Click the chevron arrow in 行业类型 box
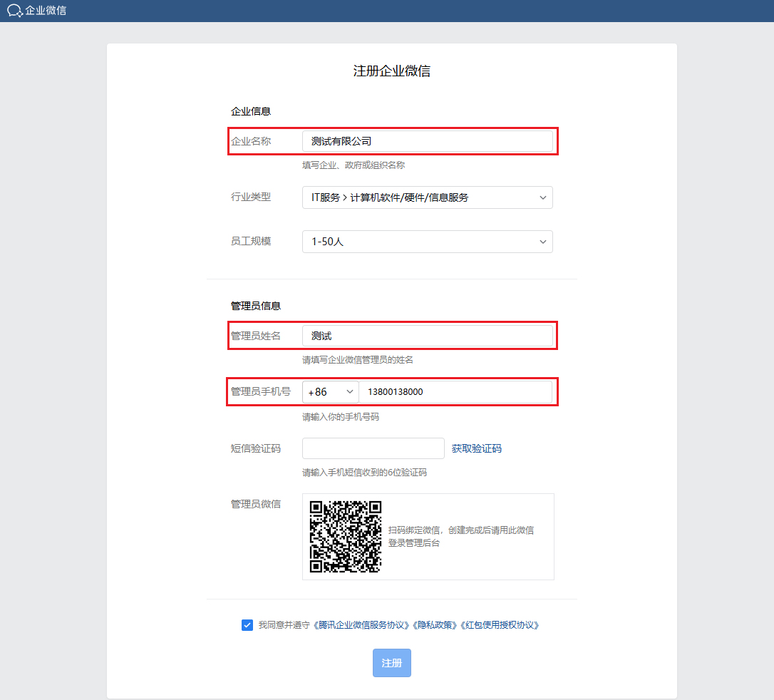This screenshot has width=774, height=700. pos(542,197)
